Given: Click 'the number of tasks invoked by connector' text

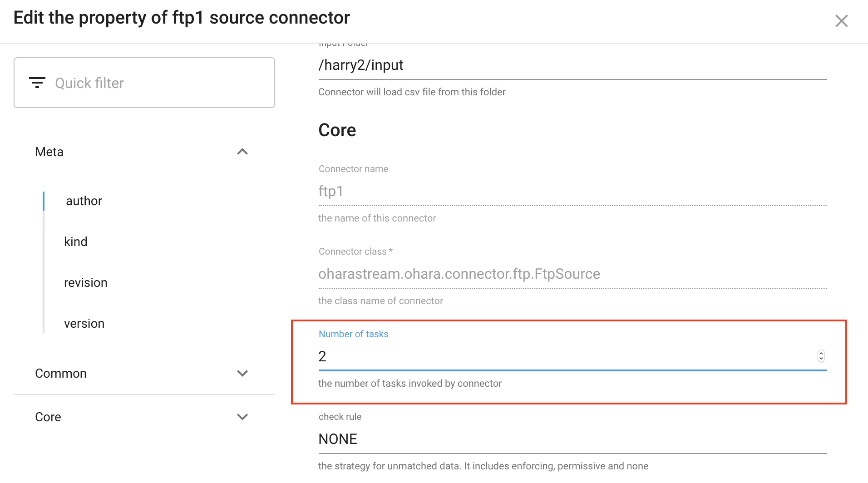Looking at the screenshot, I should [410, 384].
